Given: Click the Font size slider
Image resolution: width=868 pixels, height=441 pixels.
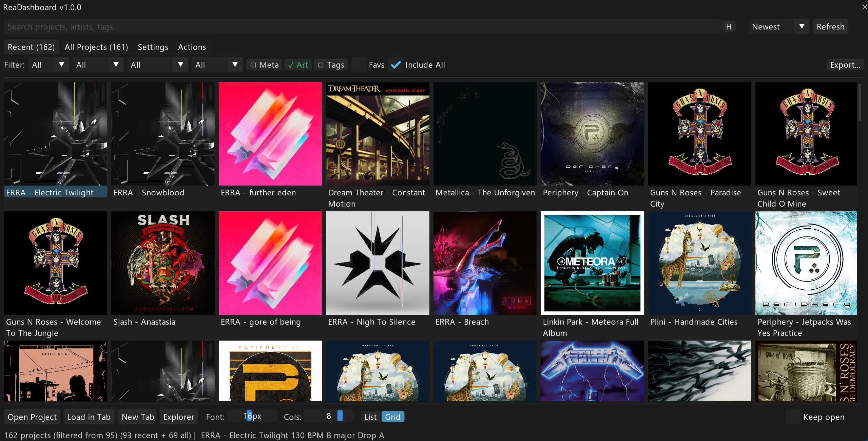Looking at the screenshot, I should (252, 416).
